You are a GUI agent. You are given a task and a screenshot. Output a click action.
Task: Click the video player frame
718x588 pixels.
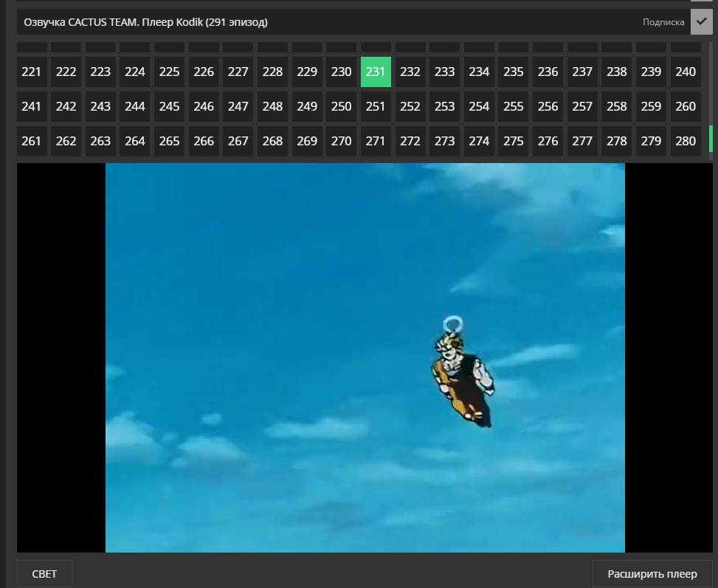pyautogui.click(x=365, y=358)
